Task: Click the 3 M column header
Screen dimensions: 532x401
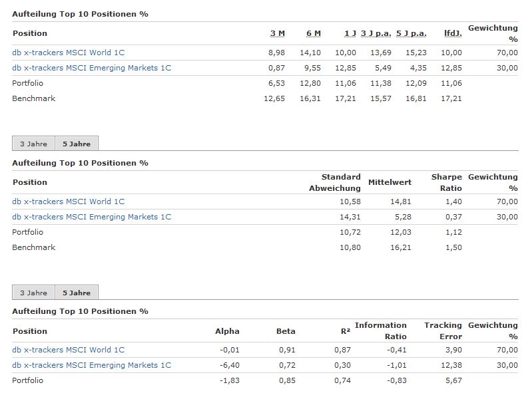Action: click(277, 34)
